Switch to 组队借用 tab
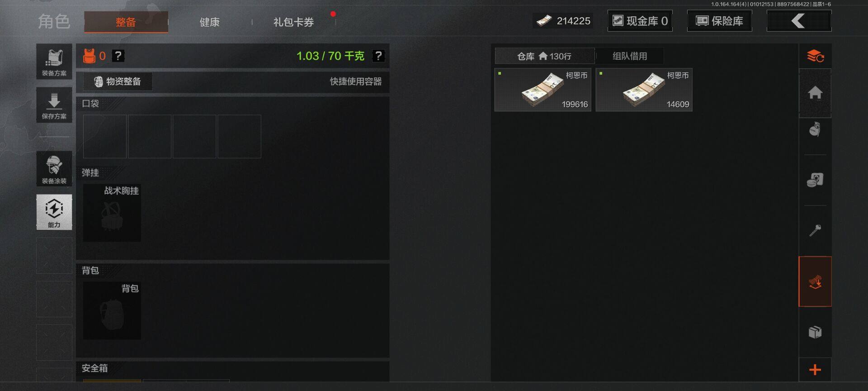 pos(630,56)
